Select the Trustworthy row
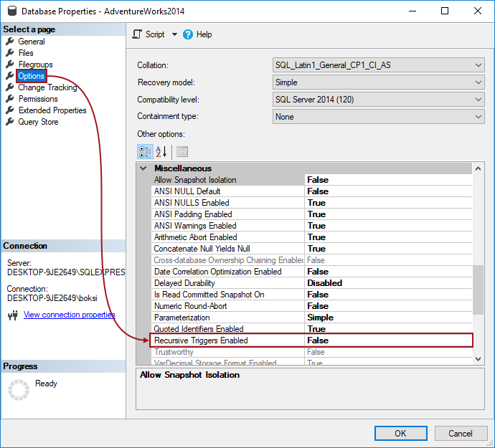The height and width of the screenshot is (448, 495). (x=311, y=352)
